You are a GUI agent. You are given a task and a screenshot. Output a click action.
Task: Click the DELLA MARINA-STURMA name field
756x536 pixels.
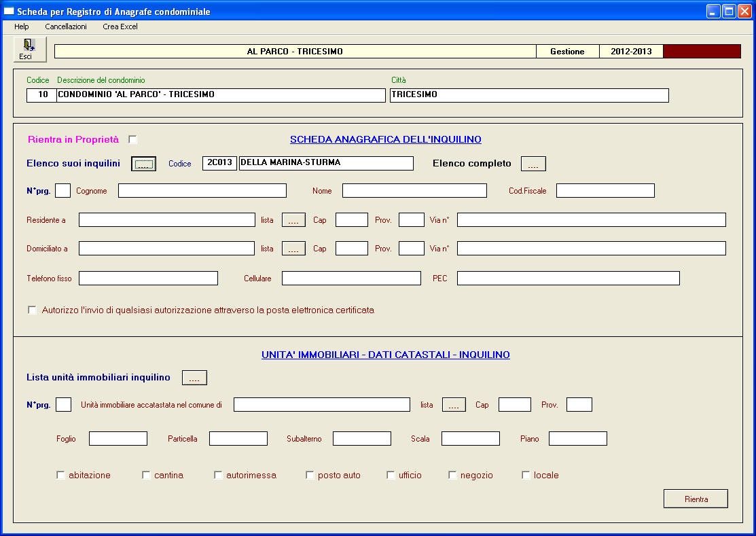[x=327, y=164]
